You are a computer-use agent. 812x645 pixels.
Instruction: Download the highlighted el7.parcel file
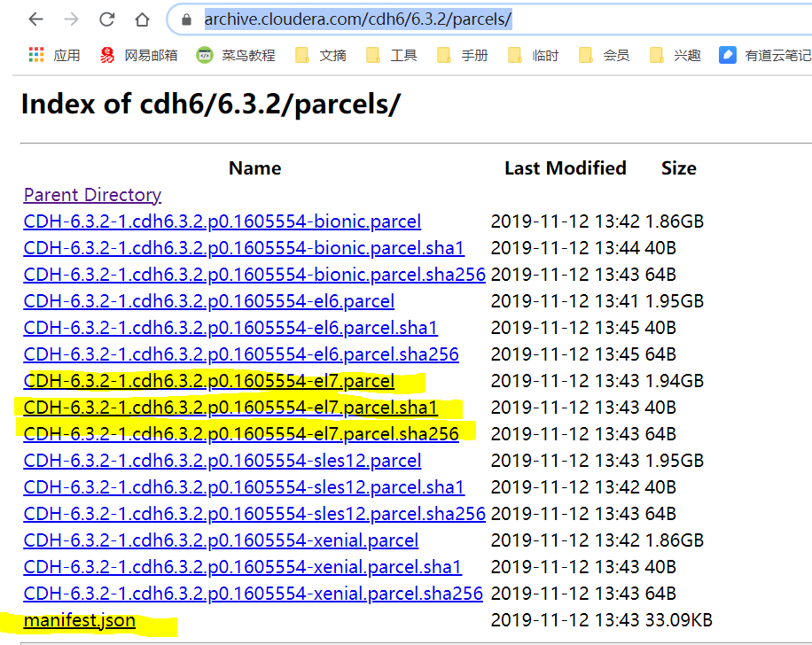coord(208,381)
